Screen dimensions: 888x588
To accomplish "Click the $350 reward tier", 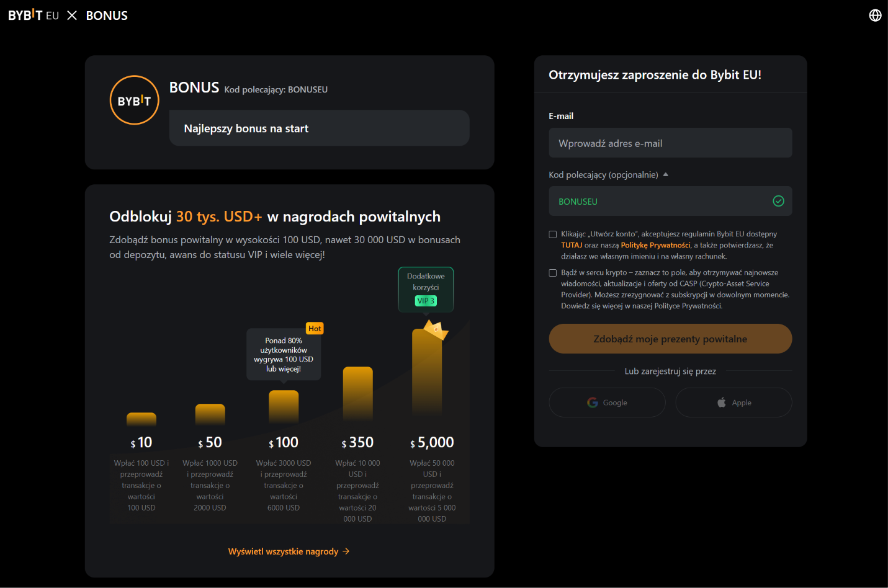I will [x=357, y=442].
